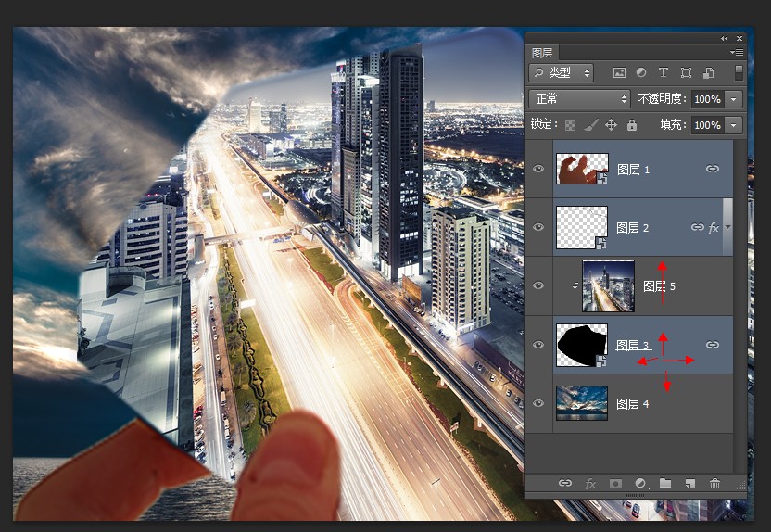This screenshot has height=532, width=771.
Task: Lock position move icon
Action: [x=611, y=125]
